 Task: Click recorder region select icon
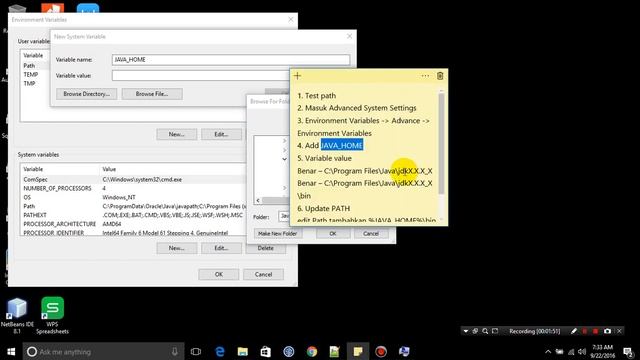coord(495,331)
